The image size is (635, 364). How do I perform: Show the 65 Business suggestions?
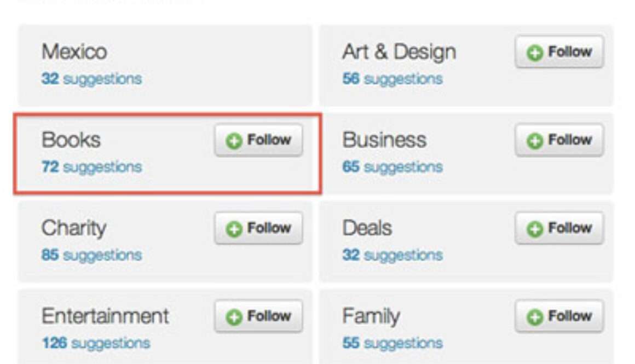point(392,167)
